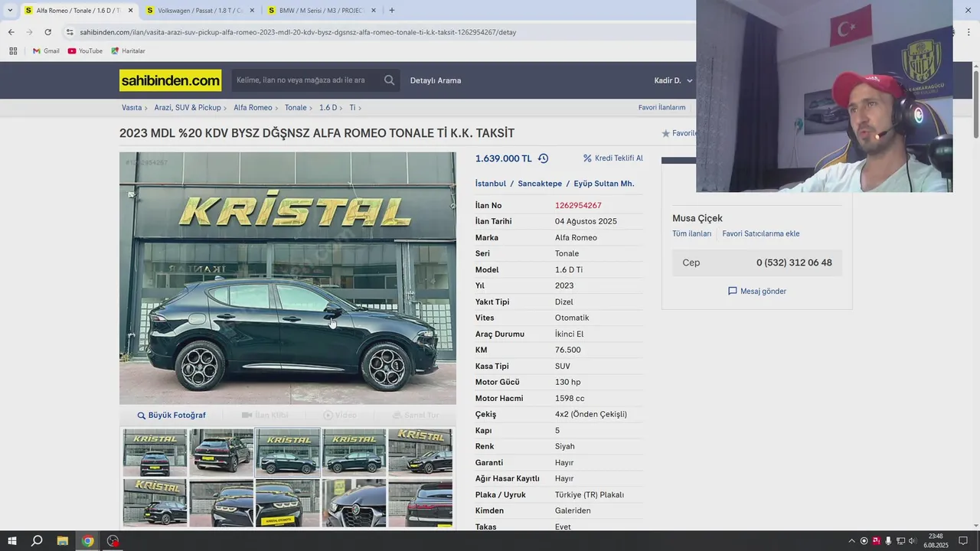
Task: Click the recording indicator tray icon
Action: tap(864, 541)
